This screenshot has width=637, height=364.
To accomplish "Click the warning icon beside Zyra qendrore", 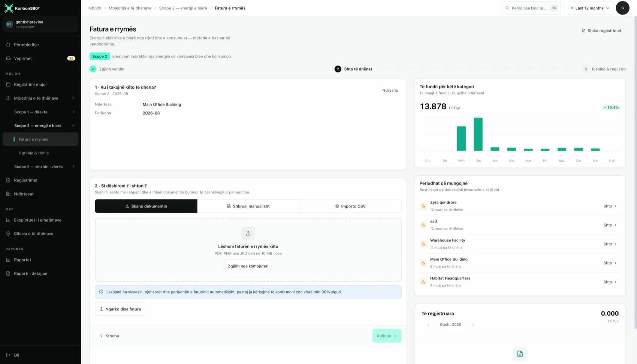I will pyautogui.click(x=423, y=206).
